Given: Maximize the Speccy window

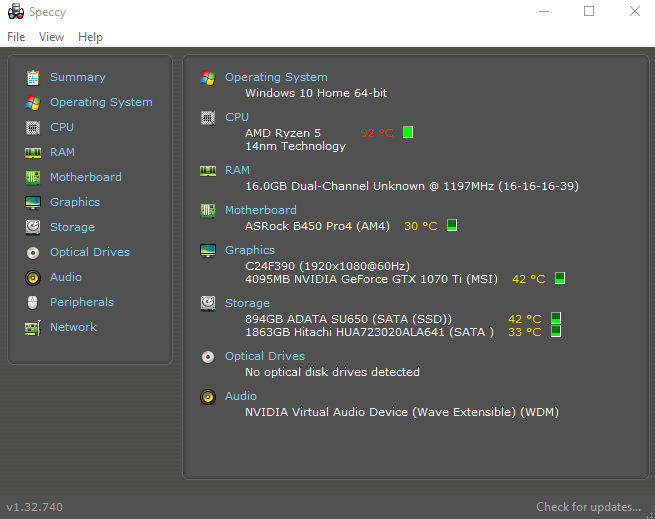Looking at the screenshot, I should pos(589,11).
